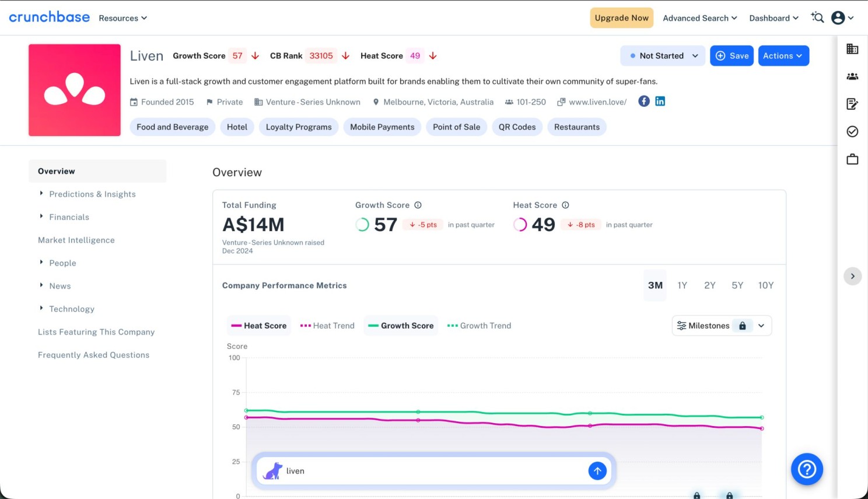868x499 pixels.
Task: Click the Growth Score down-arrow in header
Action: pyautogui.click(x=256, y=56)
